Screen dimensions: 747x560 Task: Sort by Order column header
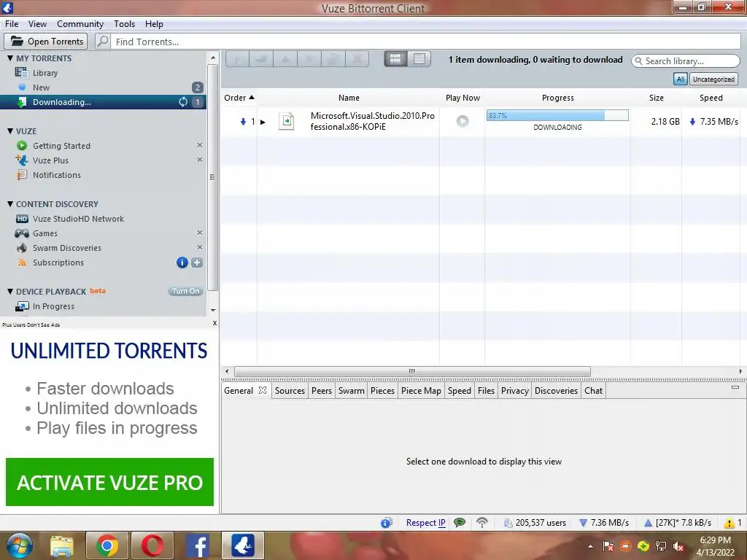(239, 98)
